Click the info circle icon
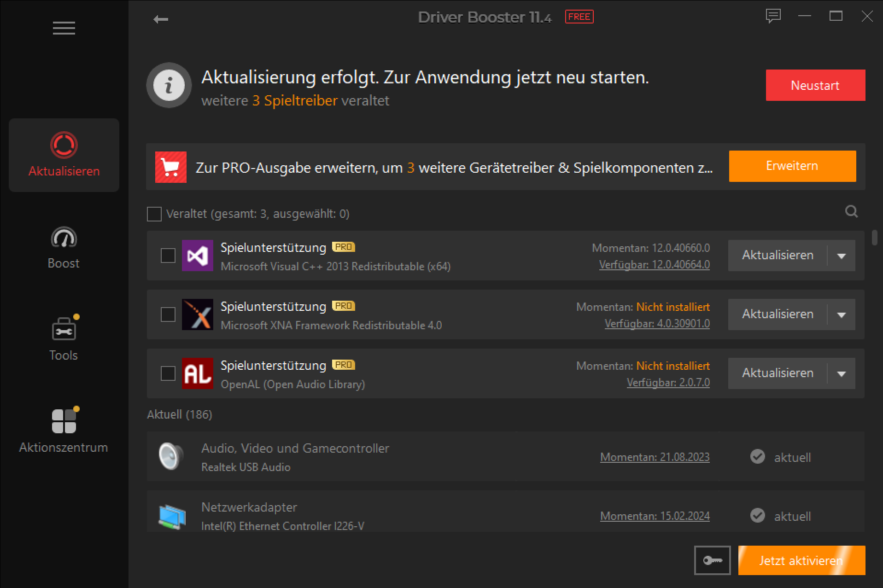The height and width of the screenshot is (588, 883). (169, 85)
